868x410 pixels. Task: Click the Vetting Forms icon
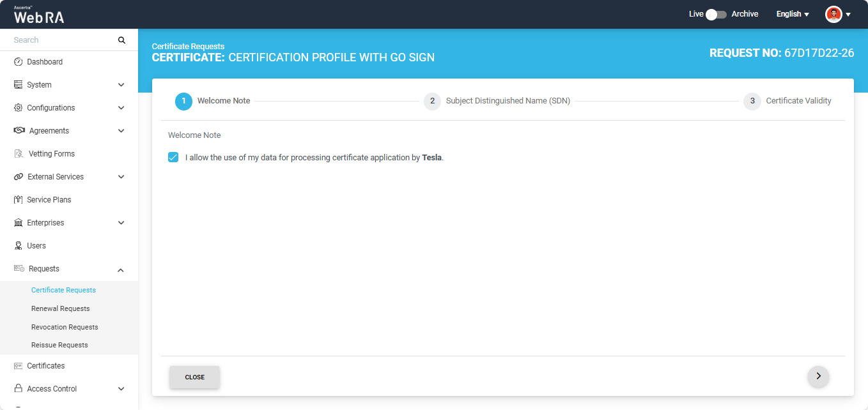pos(19,154)
